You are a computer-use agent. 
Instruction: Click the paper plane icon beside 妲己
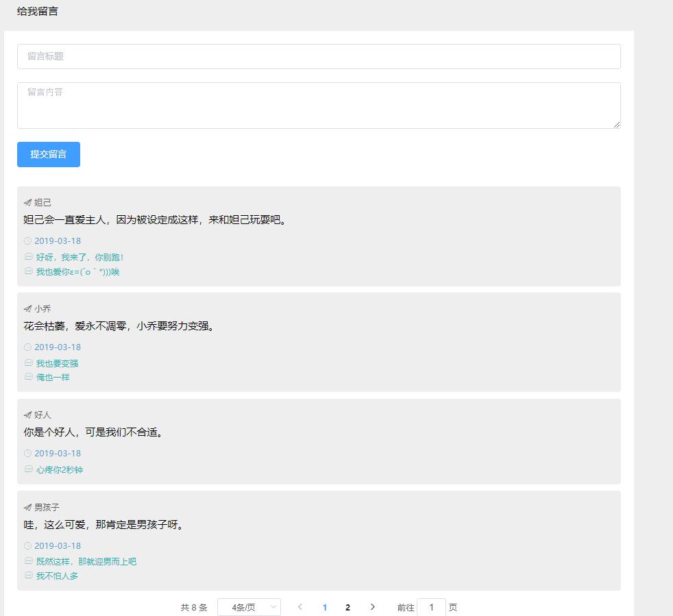(x=27, y=202)
